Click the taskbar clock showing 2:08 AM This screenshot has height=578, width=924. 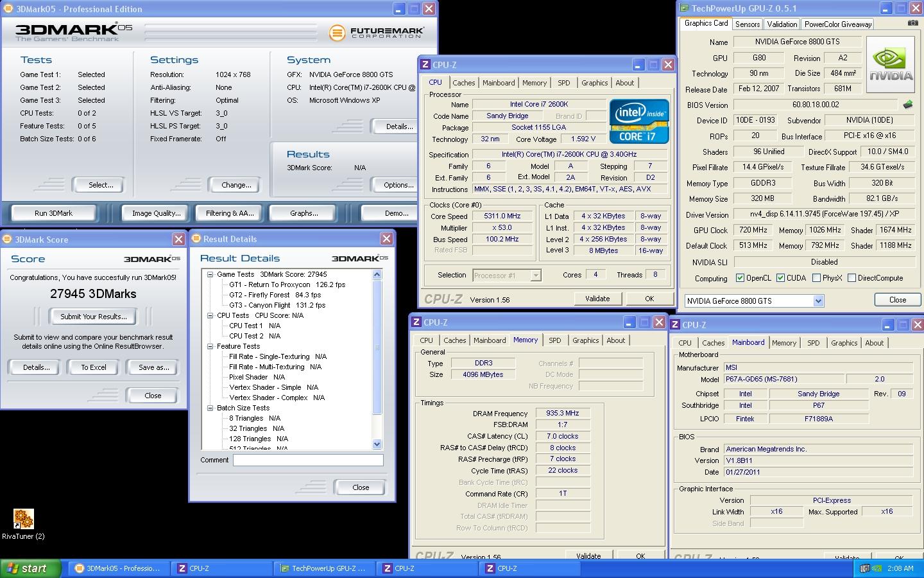tap(900, 568)
